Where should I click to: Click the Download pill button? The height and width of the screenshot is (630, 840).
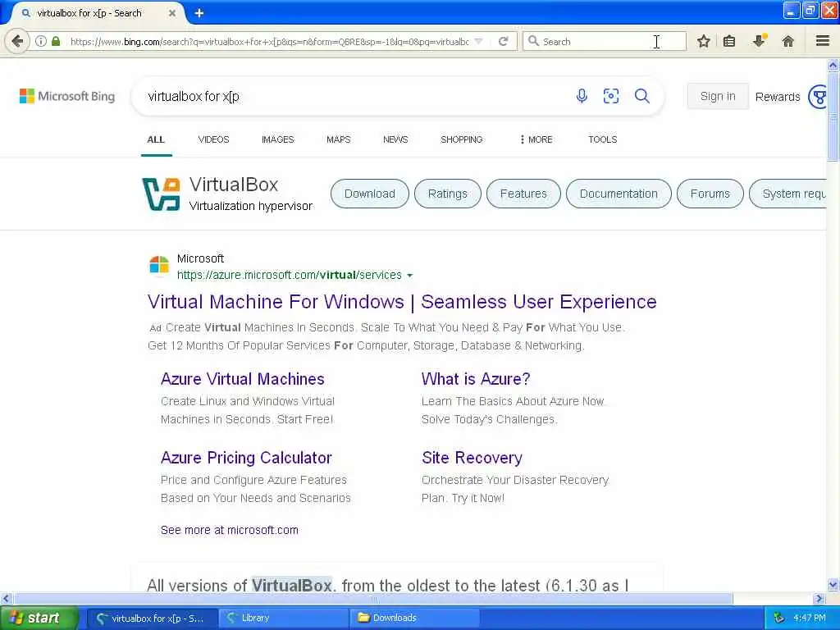click(x=370, y=194)
